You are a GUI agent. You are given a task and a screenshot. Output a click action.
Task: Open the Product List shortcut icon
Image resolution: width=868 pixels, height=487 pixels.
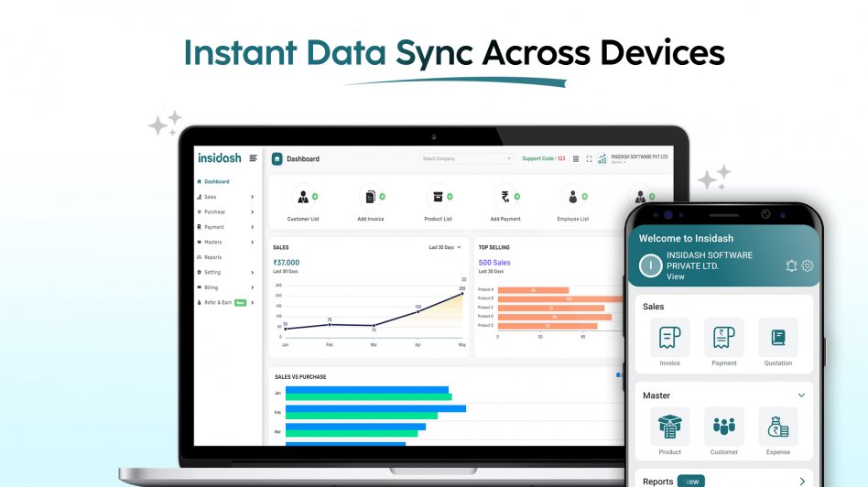438,197
